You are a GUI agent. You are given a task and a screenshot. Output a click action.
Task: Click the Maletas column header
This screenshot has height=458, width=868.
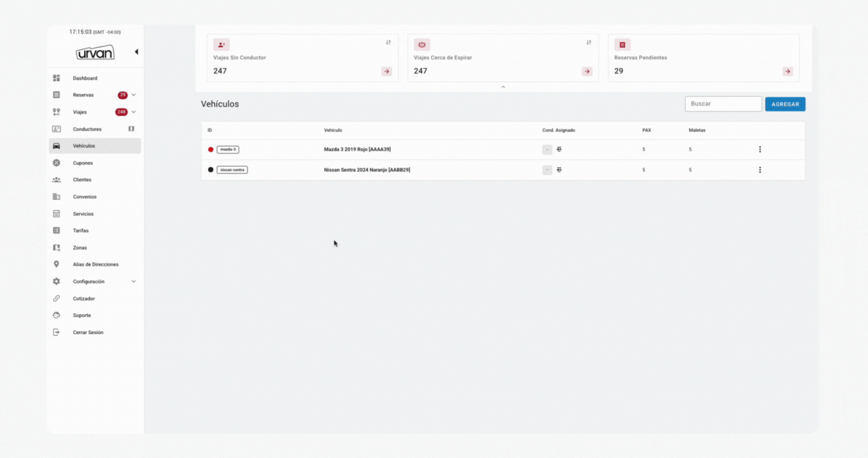[x=697, y=130]
